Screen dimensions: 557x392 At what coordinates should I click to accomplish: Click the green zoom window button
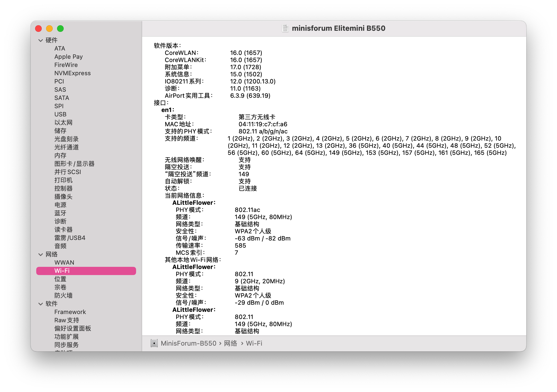tap(60, 29)
